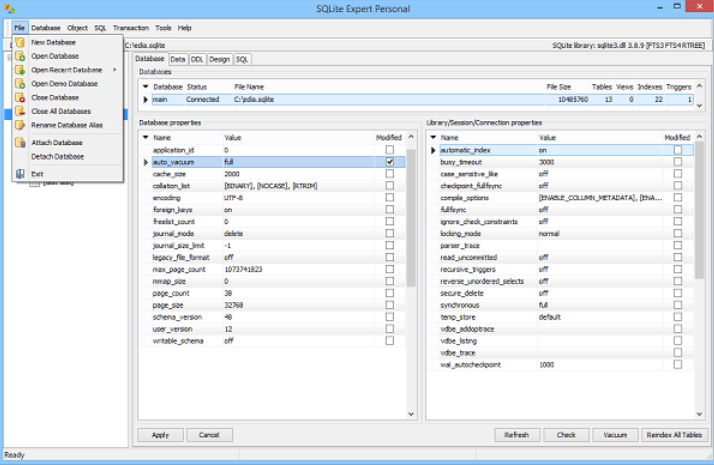This screenshot has height=465, width=714.
Task: Open Database properties column selector arrow
Action: (x=145, y=137)
